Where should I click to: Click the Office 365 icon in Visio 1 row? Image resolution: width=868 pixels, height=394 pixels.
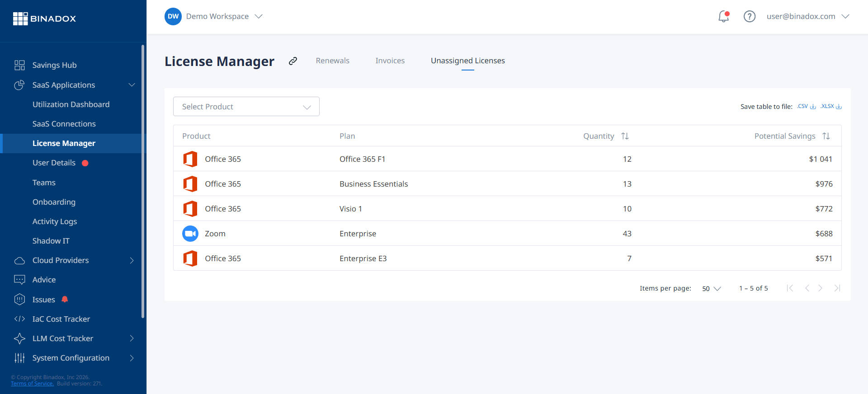190,209
